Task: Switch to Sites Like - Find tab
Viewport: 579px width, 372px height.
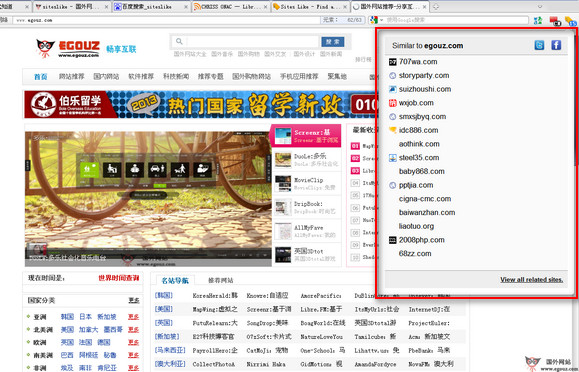Action: (310, 7)
